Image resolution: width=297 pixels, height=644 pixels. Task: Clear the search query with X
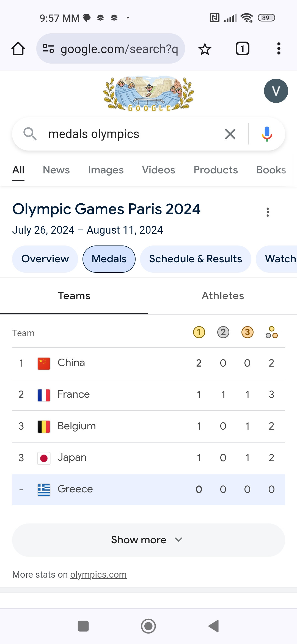coord(230,134)
